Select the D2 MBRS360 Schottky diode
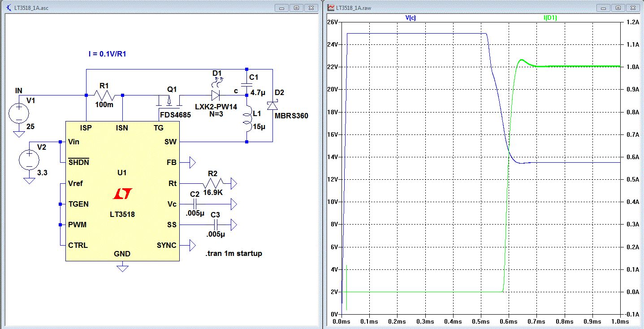 [272, 106]
